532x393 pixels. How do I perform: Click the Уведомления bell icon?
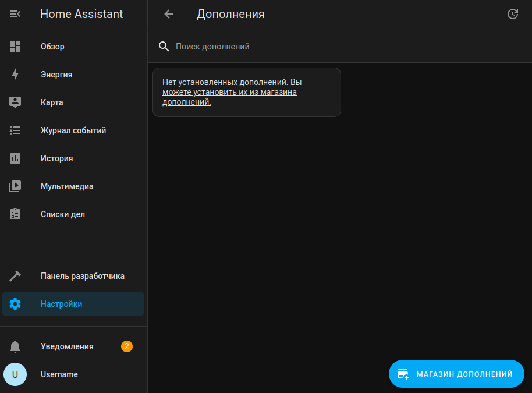15,346
